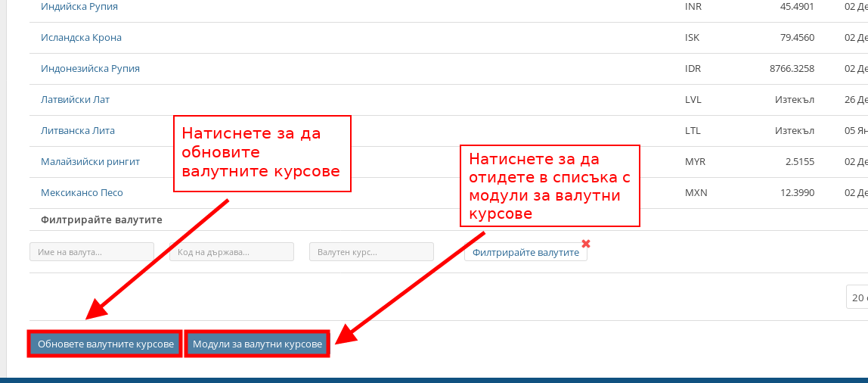868x383 pixels.
Task: Click the 'Изтекъл' status in the LVL row
Action: click(x=794, y=100)
